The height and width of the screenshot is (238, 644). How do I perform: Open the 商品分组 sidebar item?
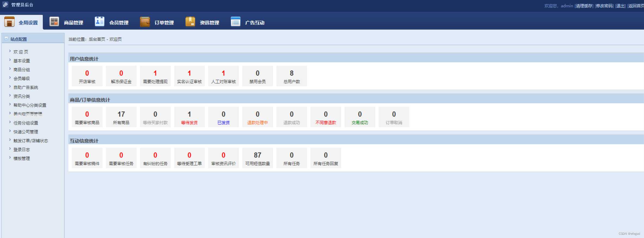point(22,70)
